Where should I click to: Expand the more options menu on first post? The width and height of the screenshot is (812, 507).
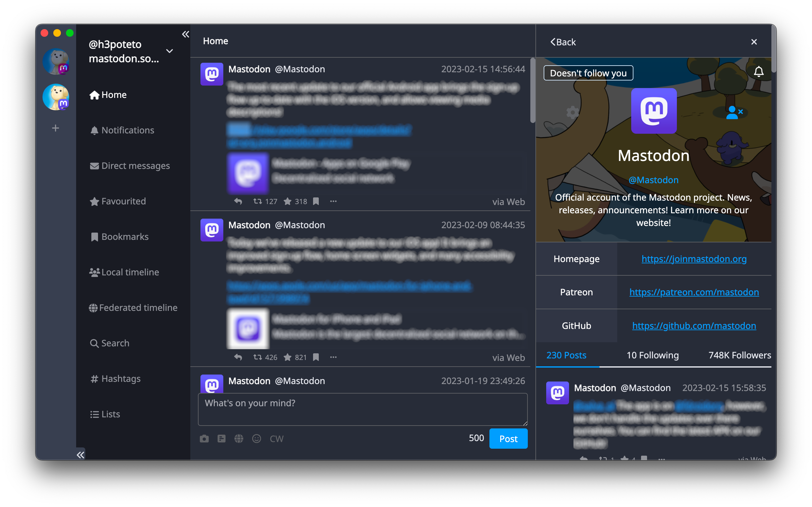[333, 201]
